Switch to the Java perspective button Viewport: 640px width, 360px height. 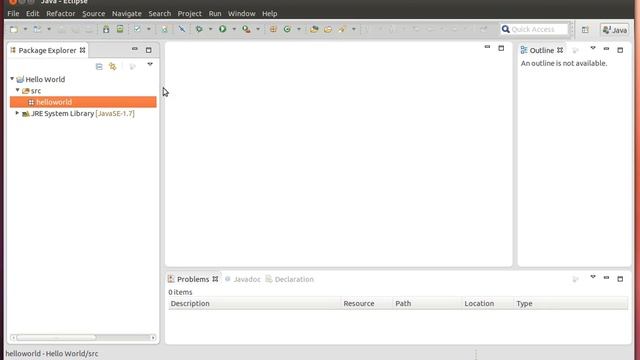point(615,30)
